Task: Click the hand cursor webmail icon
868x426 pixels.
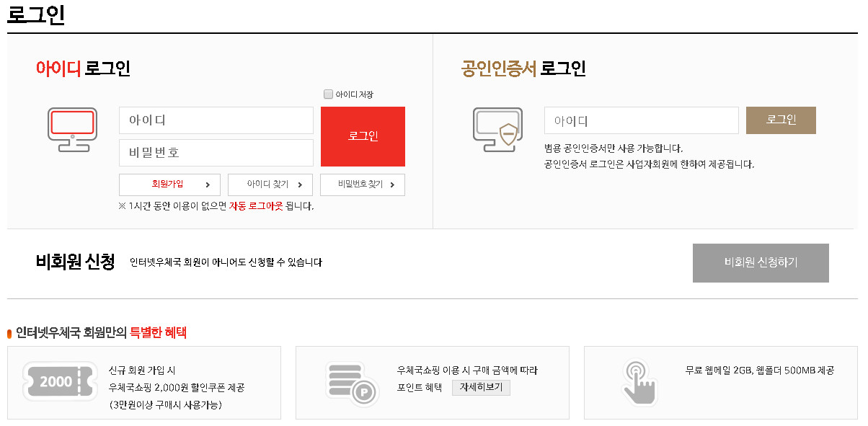Action: click(x=640, y=383)
